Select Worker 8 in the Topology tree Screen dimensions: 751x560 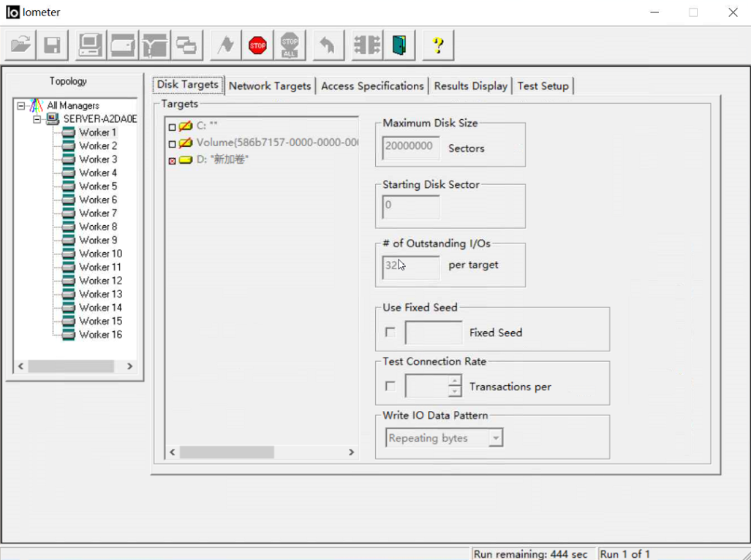tap(98, 227)
